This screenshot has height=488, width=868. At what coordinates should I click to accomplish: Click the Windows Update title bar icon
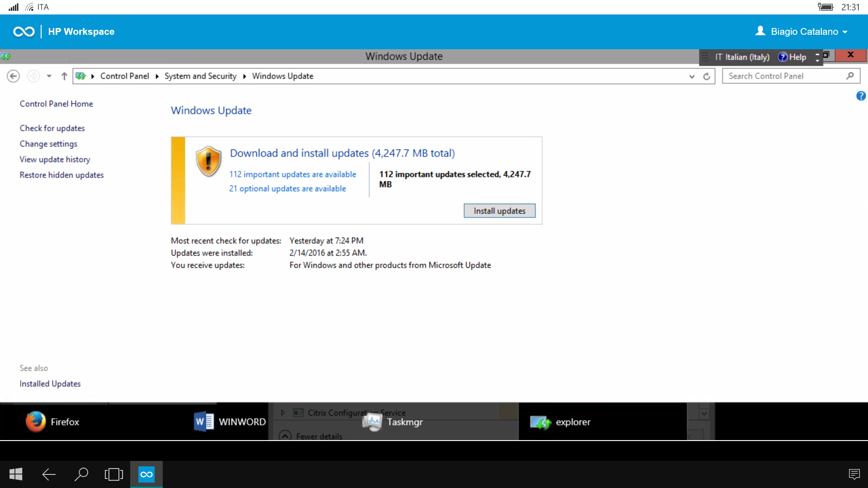[6, 56]
